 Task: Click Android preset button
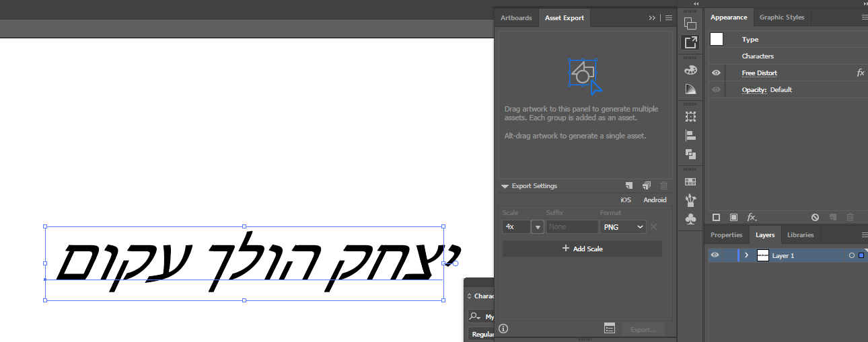(655, 200)
